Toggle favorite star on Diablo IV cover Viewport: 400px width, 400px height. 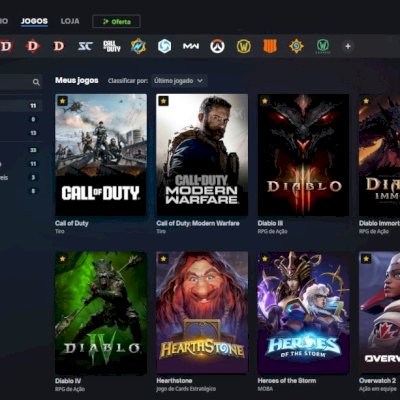point(63,259)
